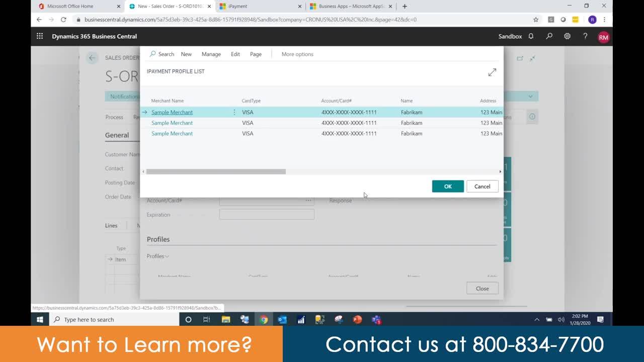Show row options for the selected Sample Merchant

tap(234, 112)
